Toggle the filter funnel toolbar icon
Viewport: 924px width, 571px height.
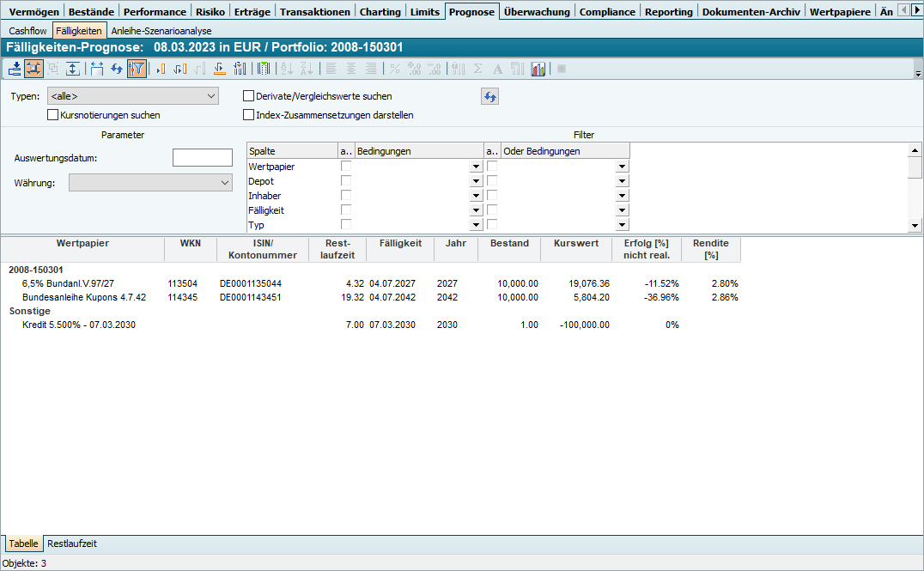(x=137, y=69)
